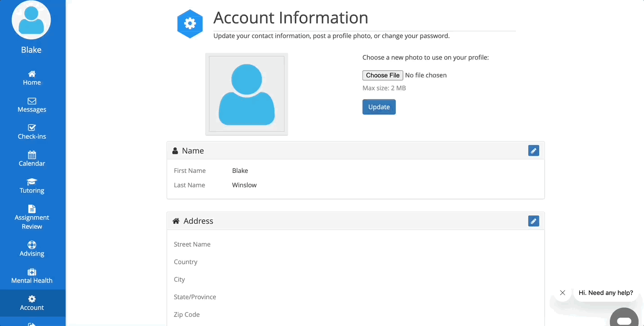Click the hexagon gear icon beside the title
The image size is (644, 326).
(190, 23)
